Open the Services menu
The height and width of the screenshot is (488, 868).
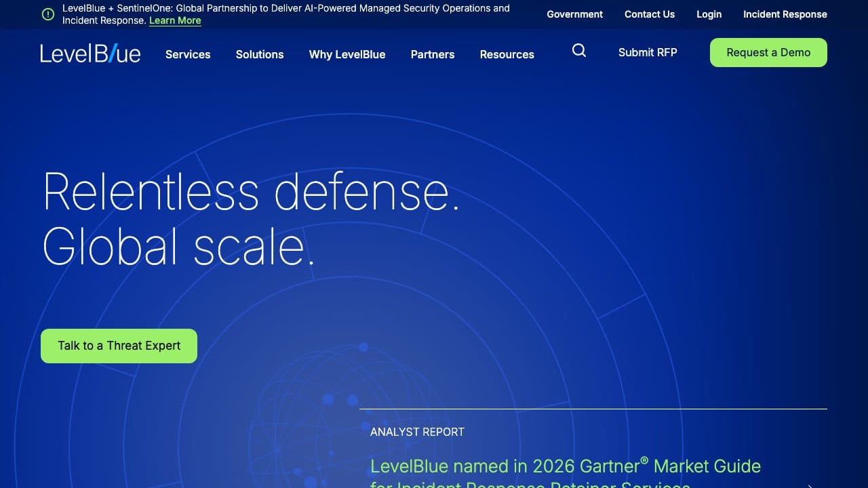click(x=188, y=54)
